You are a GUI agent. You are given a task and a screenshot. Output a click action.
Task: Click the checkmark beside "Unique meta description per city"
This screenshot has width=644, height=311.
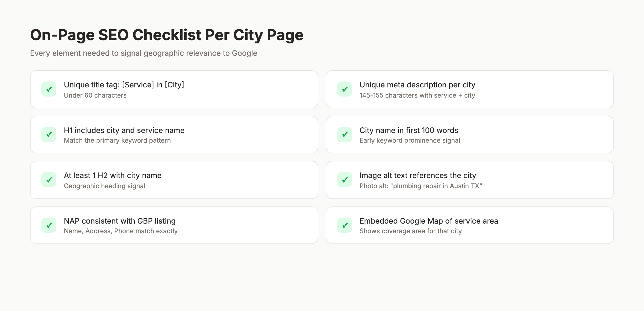tap(345, 89)
